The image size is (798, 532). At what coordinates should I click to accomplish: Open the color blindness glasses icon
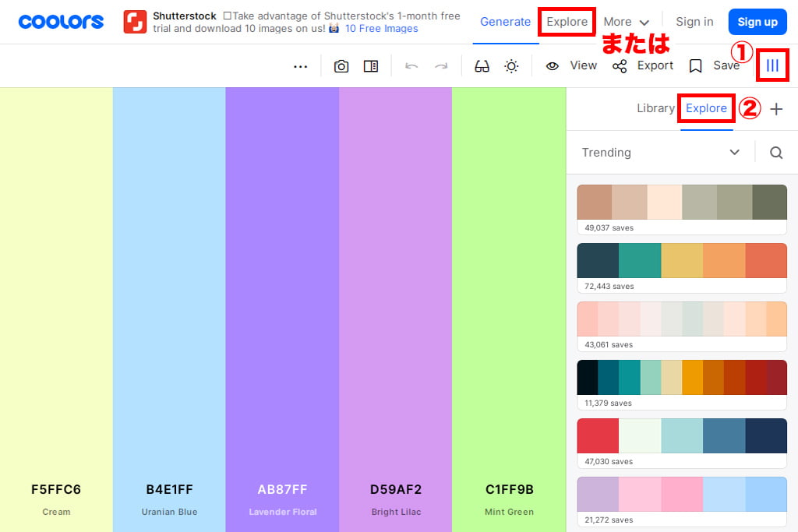(482, 66)
